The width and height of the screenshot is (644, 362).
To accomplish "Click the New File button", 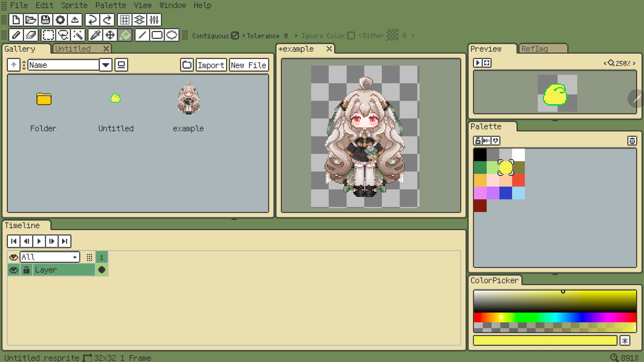I will [248, 65].
